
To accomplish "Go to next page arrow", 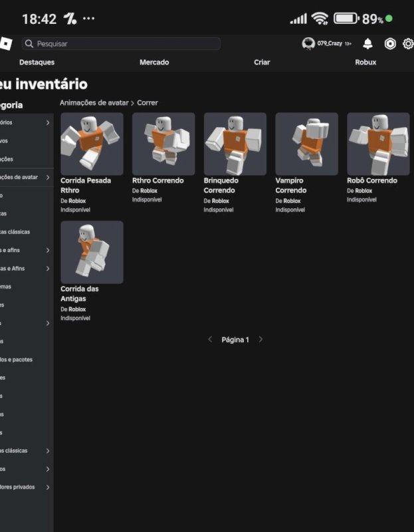I will (260, 339).
